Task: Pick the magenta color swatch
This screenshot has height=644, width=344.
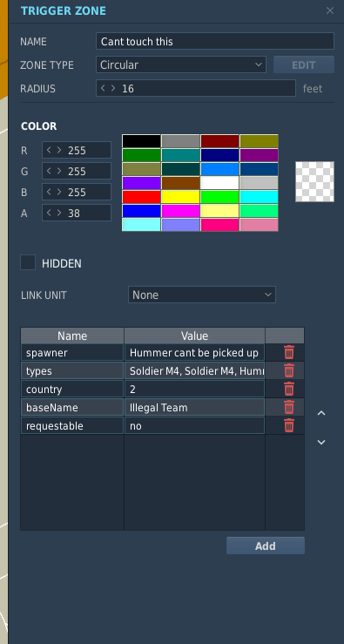Action: (x=180, y=211)
